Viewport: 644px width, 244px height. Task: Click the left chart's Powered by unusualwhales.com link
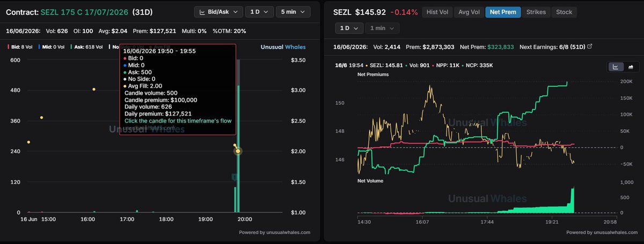[x=275, y=232]
